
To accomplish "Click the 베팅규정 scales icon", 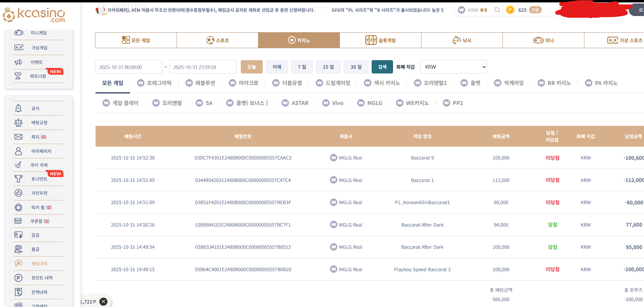I will [18, 123].
